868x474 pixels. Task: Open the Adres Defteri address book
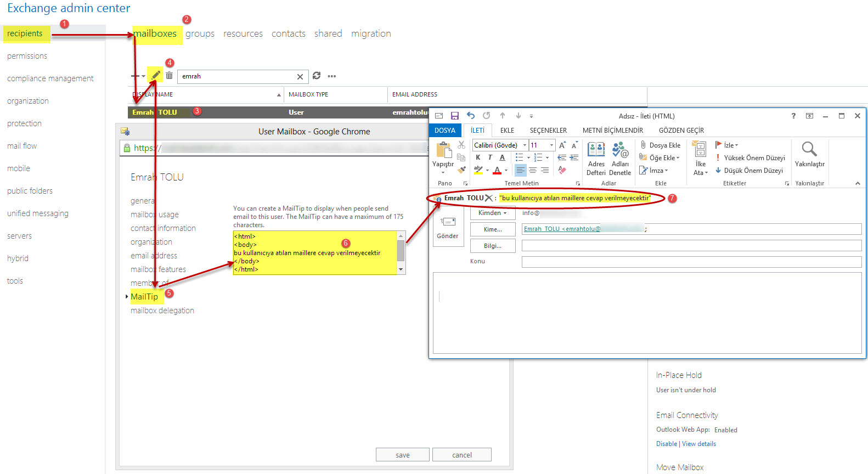click(x=596, y=159)
